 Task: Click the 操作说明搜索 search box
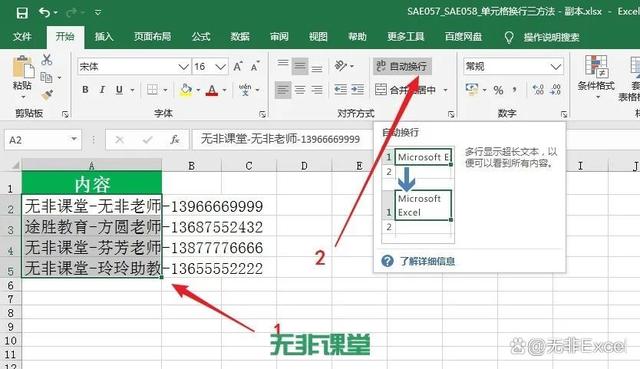(x=551, y=38)
